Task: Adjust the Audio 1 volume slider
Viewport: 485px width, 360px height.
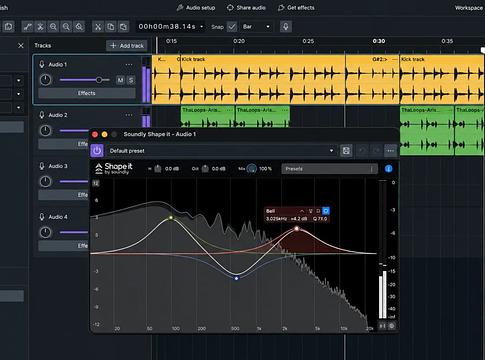Action: coord(85,80)
